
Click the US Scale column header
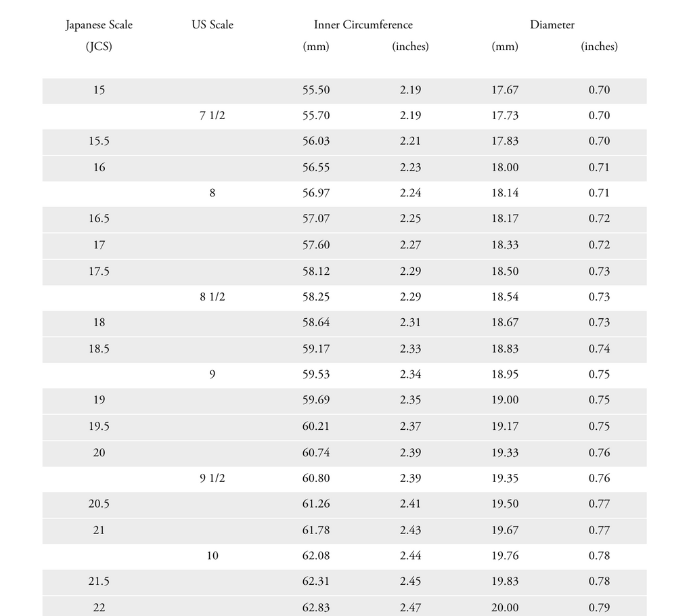tap(212, 25)
